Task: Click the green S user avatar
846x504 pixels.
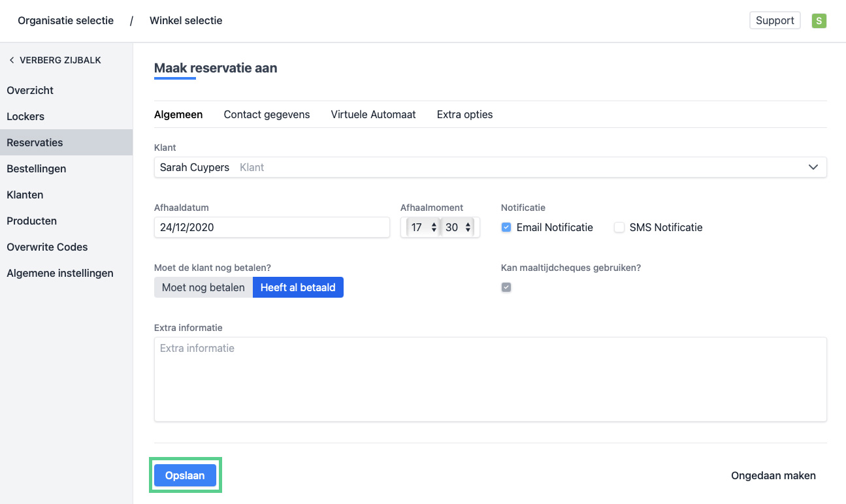Action: pos(819,21)
